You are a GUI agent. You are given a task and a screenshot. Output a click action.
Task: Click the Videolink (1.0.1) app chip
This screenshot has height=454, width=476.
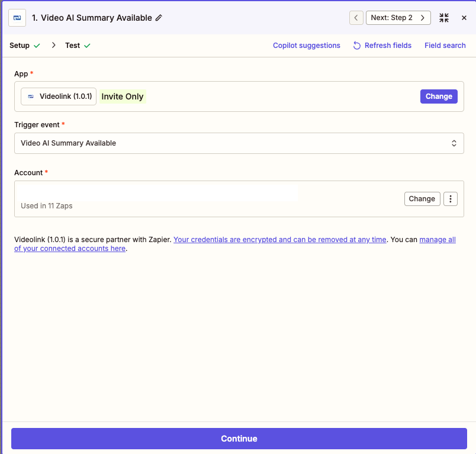(x=59, y=96)
